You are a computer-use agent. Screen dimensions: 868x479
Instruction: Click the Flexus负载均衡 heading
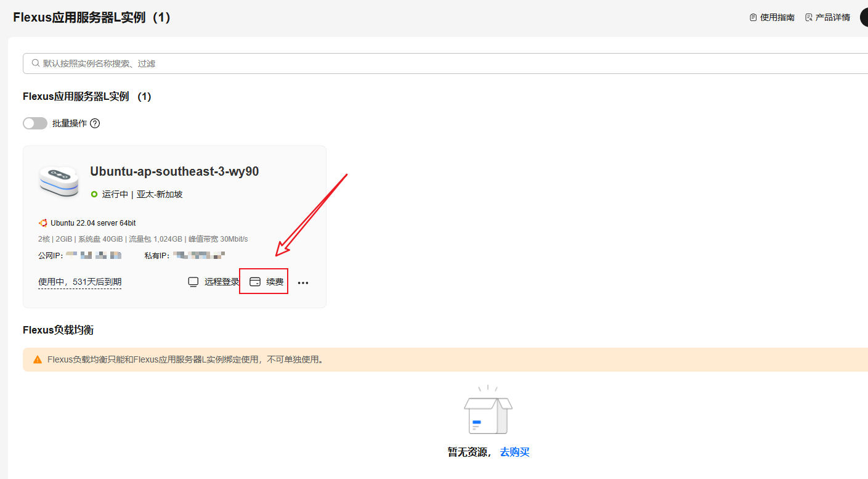[x=58, y=330]
